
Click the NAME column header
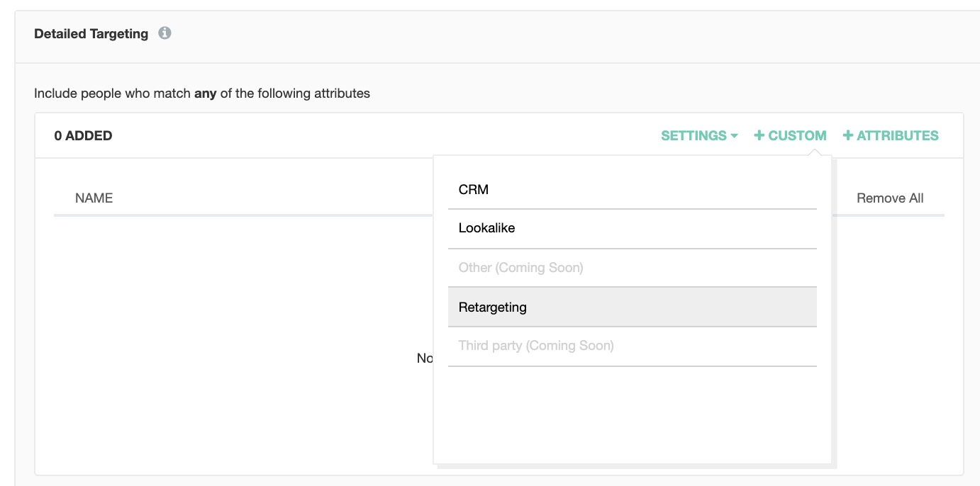pyautogui.click(x=94, y=198)
